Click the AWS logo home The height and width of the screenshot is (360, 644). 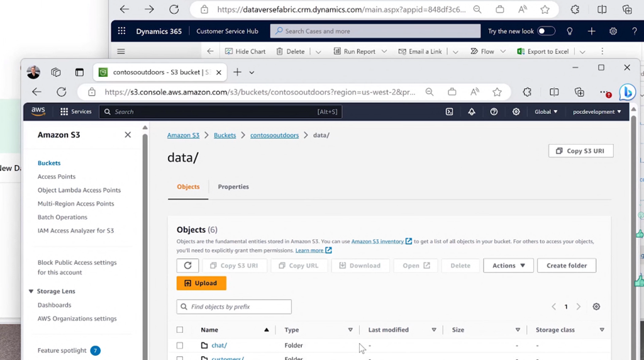[x=38, y=111]
